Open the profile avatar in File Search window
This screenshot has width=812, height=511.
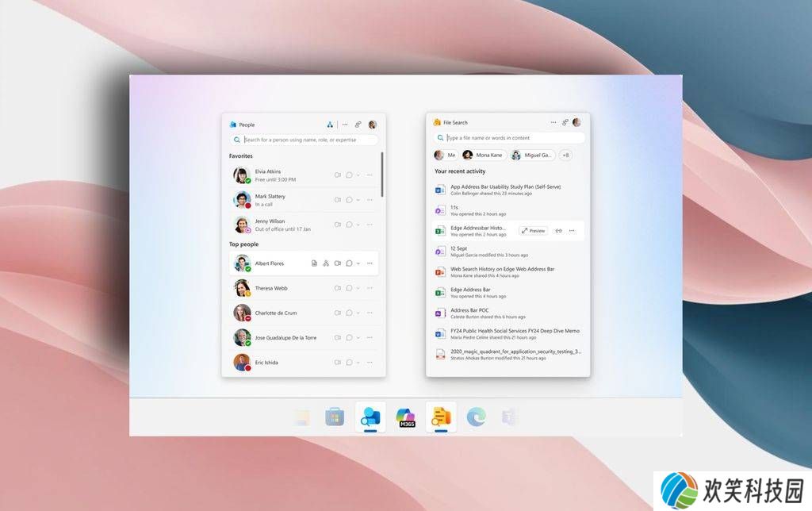pyautogui.click(x=577, y=122)
